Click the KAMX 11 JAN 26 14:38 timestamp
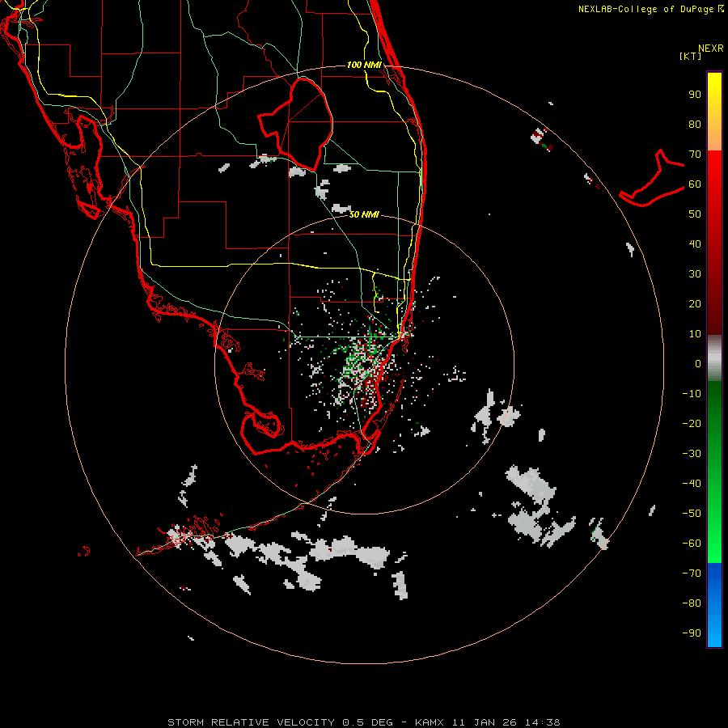 pos(488,722)
